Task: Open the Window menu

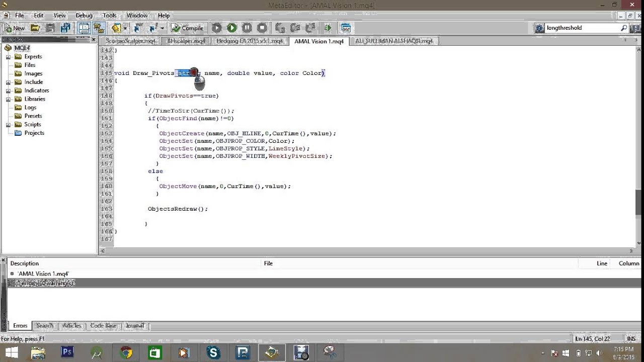Action: tap(137, 16)
